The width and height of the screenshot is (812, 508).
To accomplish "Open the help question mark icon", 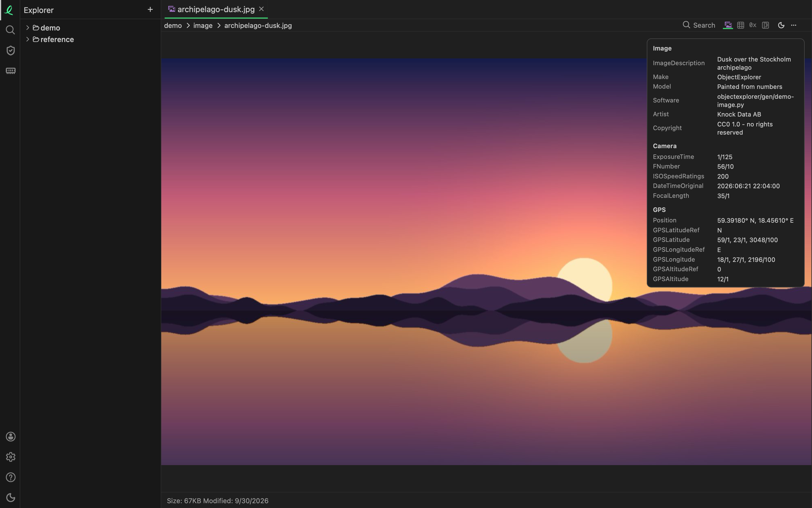I will [x=10, y=478].
